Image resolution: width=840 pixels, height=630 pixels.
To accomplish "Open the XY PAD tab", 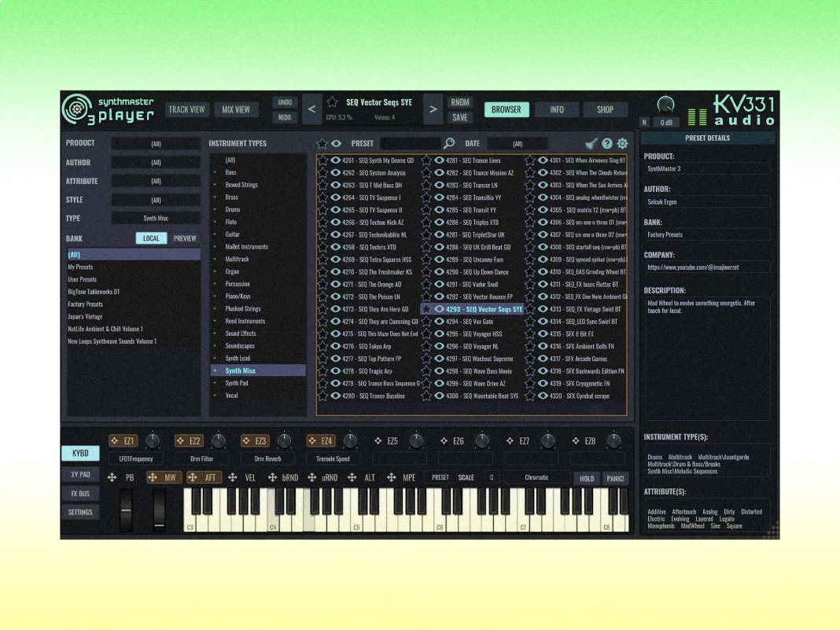I will pyautogui.click(x=80, y=474).
